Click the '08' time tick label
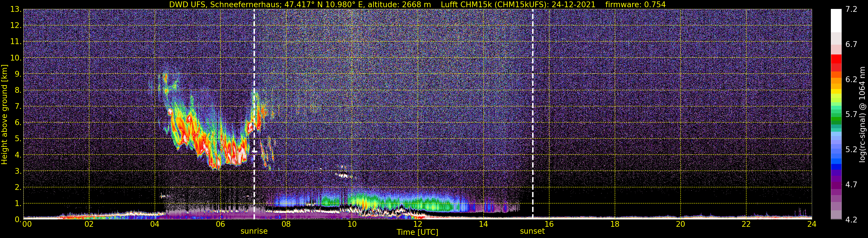868x238 pixels. 286,224
